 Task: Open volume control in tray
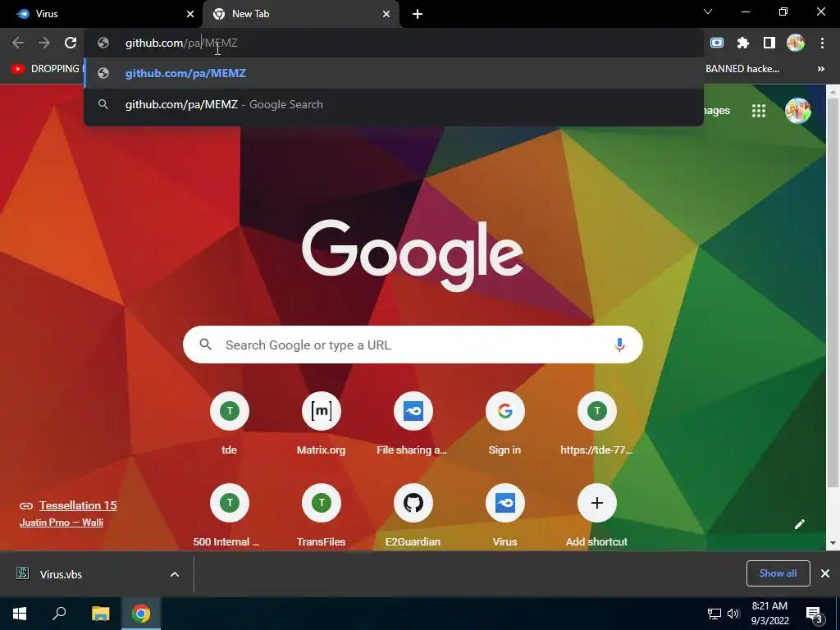tap(733, 614)
